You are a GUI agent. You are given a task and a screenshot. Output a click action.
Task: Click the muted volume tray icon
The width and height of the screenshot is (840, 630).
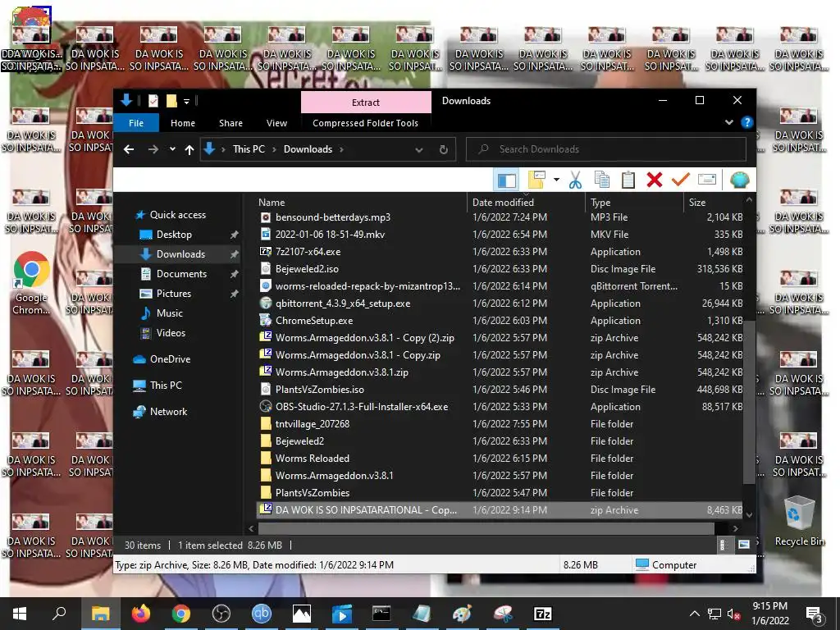[x=734, y=614]
